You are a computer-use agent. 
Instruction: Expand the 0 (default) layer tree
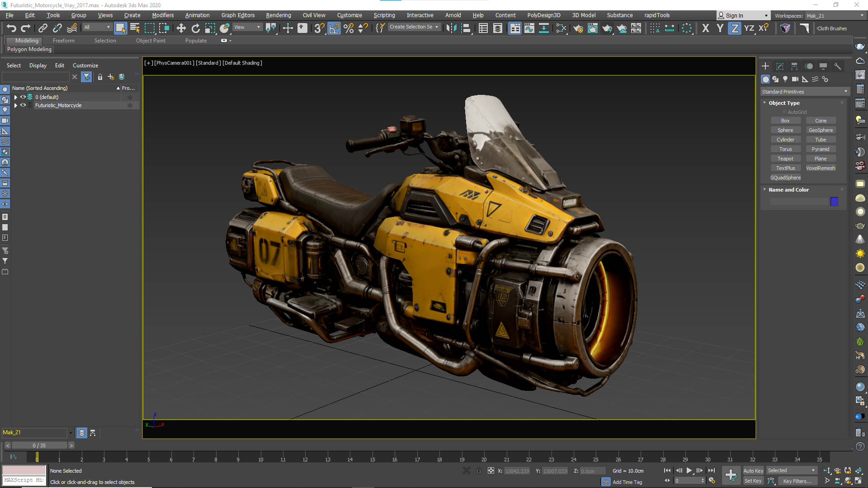point(16,97)
